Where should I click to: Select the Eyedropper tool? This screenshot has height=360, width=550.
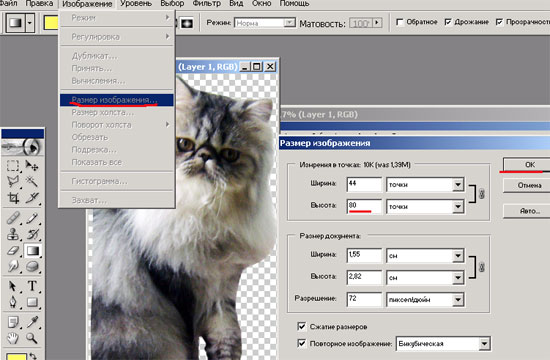click(32, 321)
